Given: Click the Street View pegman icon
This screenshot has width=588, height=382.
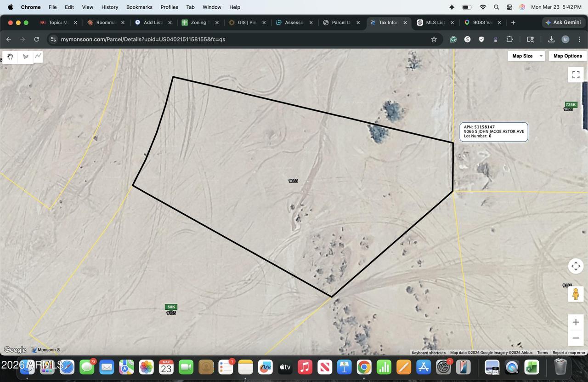Looking at the screenshot, I should coord(576,294).
